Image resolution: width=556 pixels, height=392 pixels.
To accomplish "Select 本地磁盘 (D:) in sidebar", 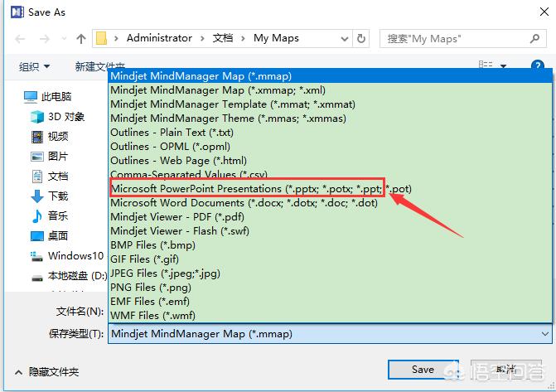I will 69,276.
